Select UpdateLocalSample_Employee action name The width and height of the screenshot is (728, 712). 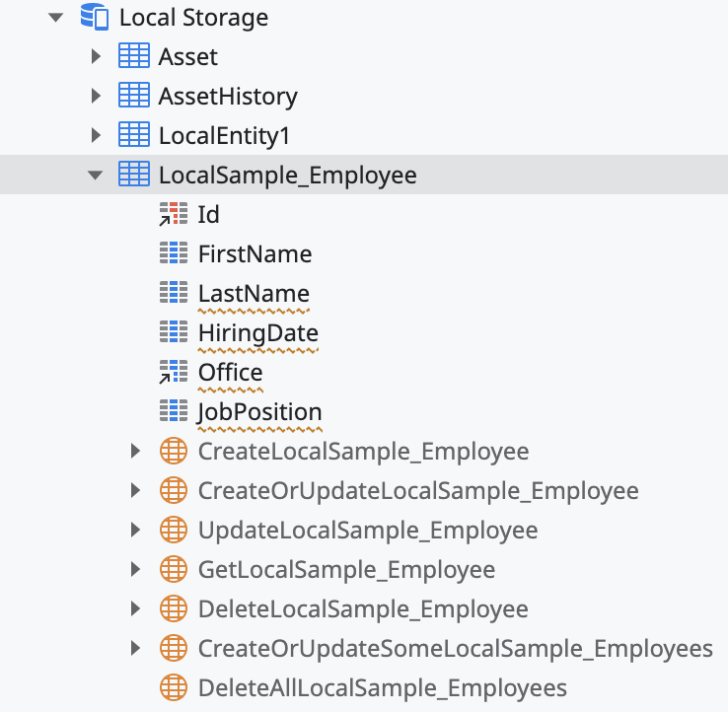368,532
